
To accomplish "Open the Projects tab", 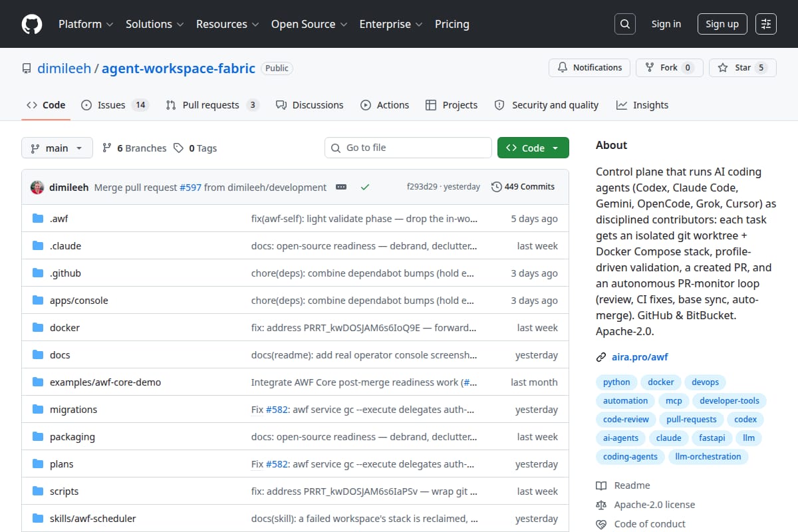I will [452, 105].
